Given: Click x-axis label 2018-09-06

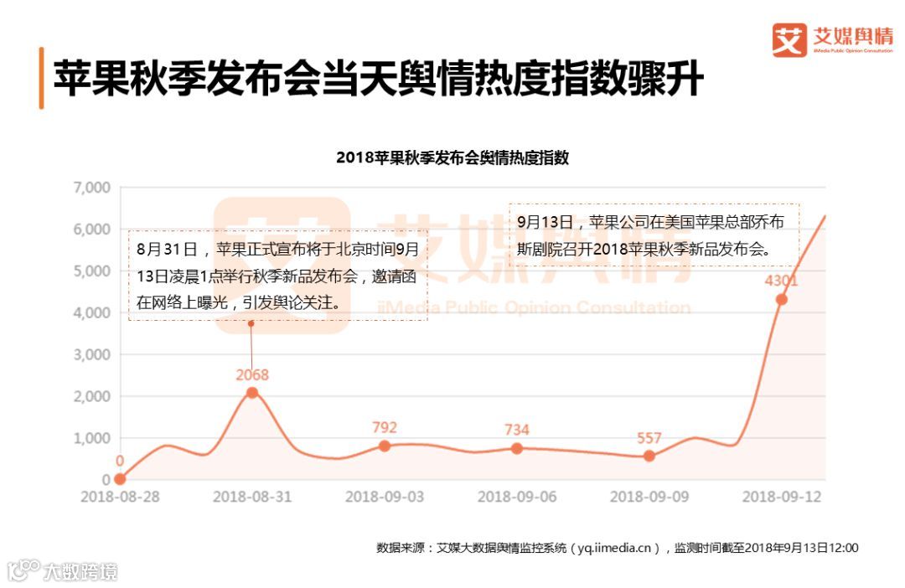Looking at the screenshot, I should (517, 497).
